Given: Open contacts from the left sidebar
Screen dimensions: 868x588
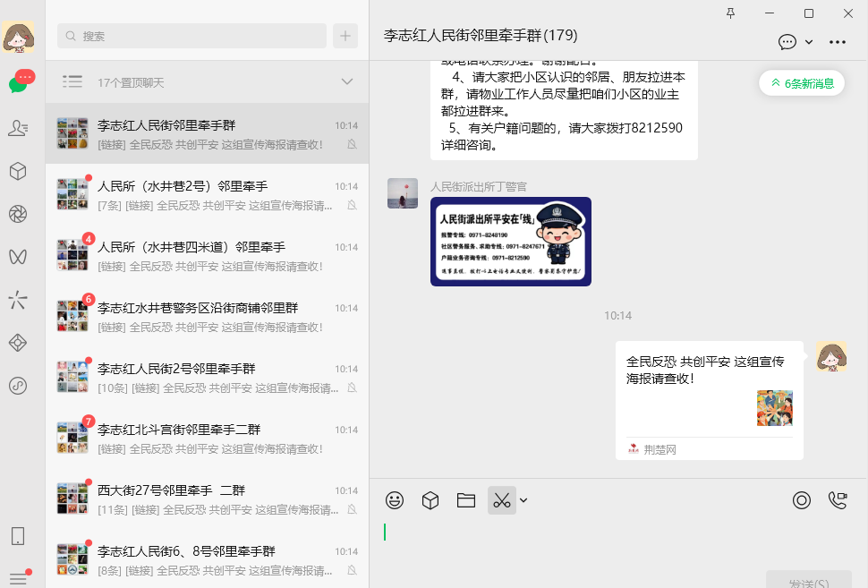Looking at the screenshot, I should tap(17, 128).
